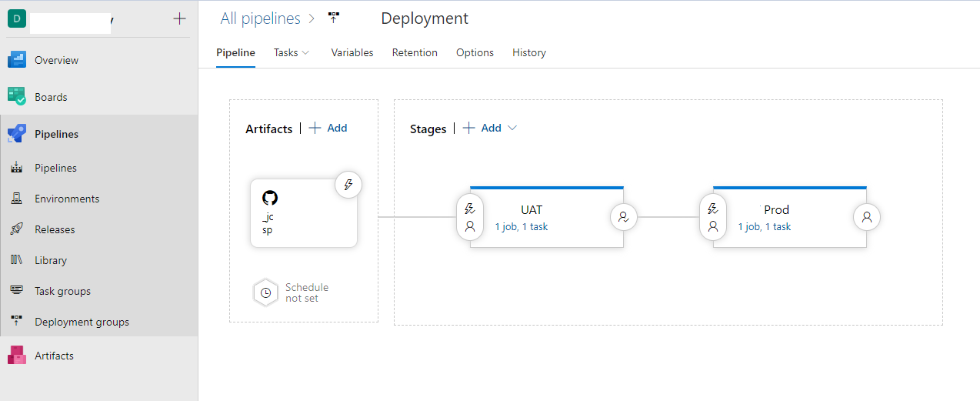Switch to the Options tab
980x401 pixels.
(475, 52)
